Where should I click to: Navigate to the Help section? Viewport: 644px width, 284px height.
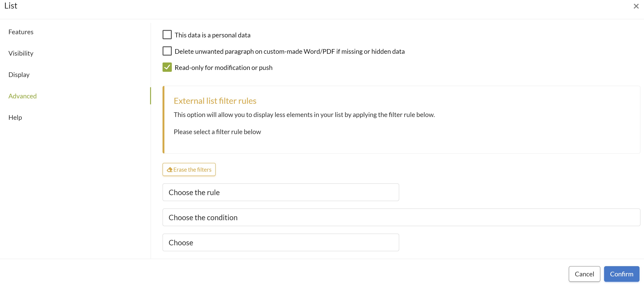(15, 117)
